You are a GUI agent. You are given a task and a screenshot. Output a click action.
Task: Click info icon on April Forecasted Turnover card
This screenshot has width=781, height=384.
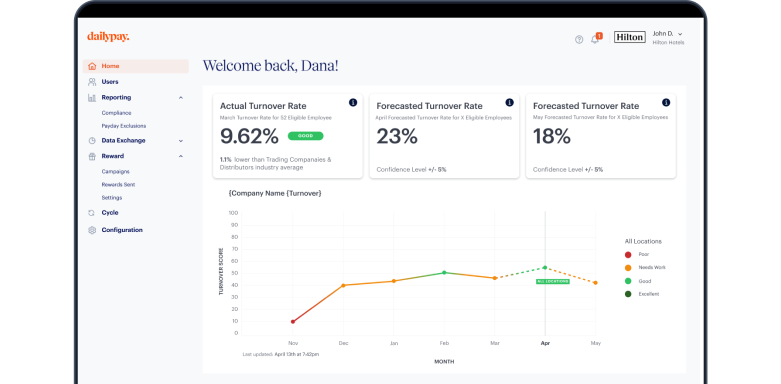point(510,103)
